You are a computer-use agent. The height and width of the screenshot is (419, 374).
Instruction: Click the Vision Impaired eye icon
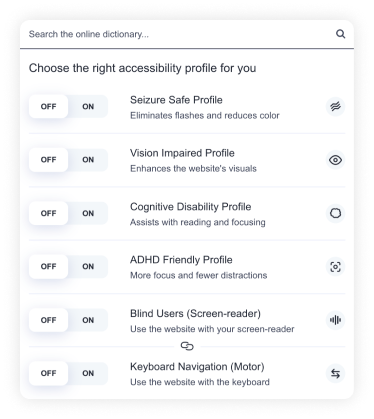tap(335, 160)
